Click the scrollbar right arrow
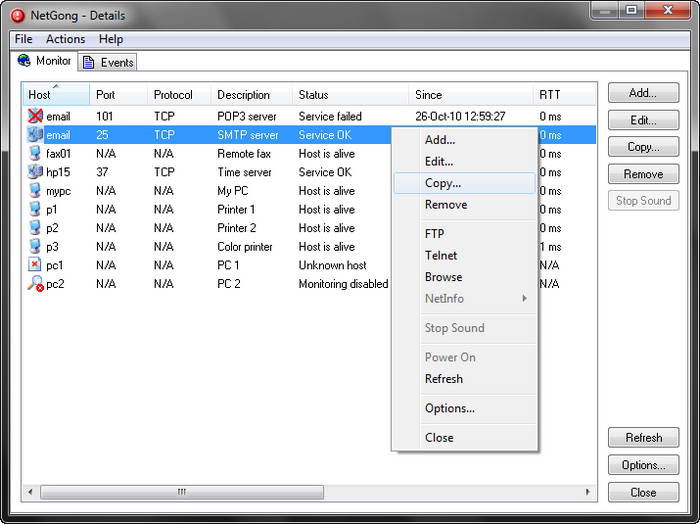Viewport: 700px width, 524px height. (x=590, y=492)
